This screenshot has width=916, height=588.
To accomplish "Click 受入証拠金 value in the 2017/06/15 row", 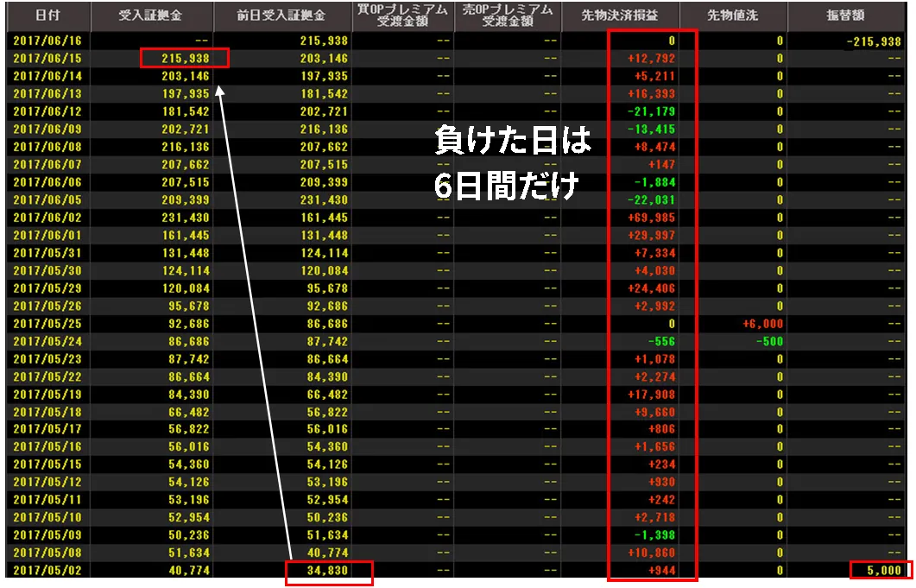I will pyautogui.click(x=186, y=59).
